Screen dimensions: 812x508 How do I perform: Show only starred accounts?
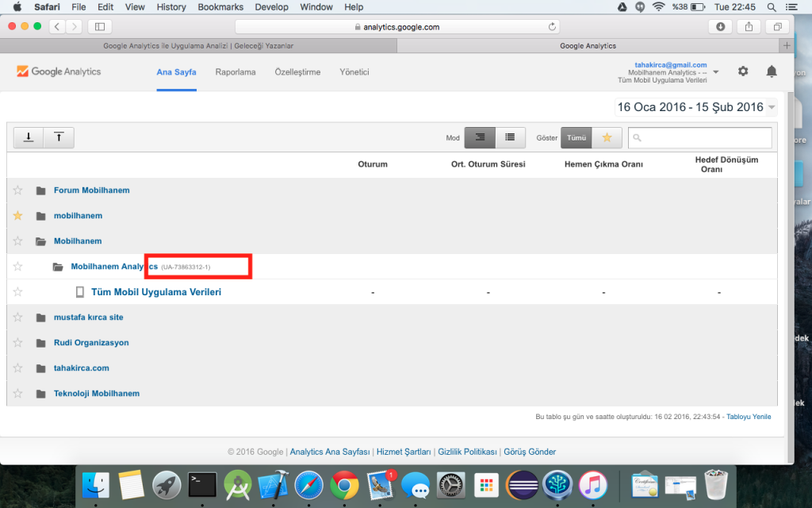[607, 137]
